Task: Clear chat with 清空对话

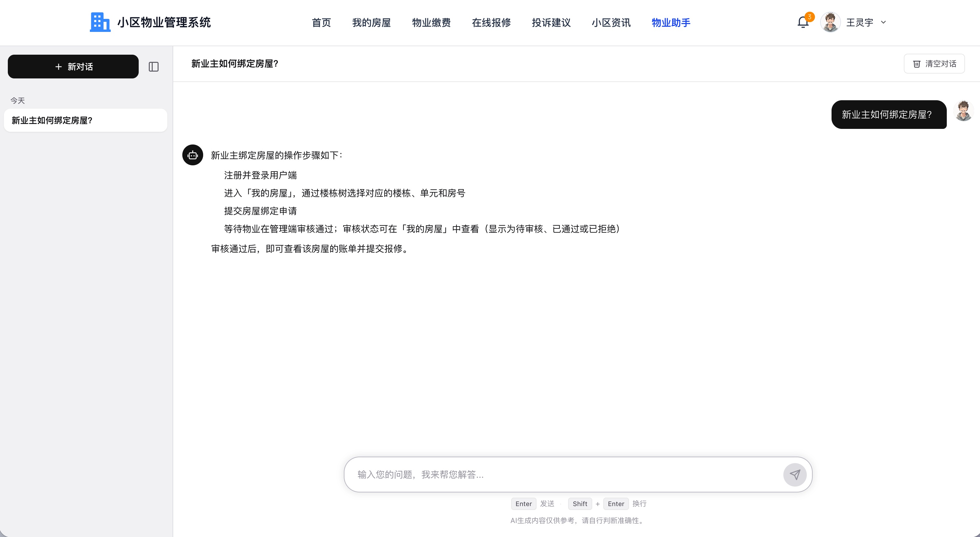Action: [x=934, y=63]
